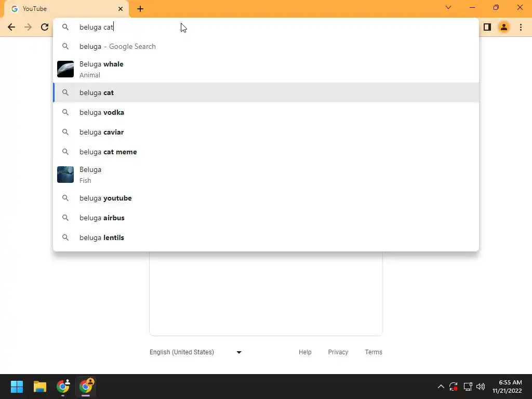Choose the 'beluga youtube' suggestion
This screenshot has height=399, width=532.
[x=266, y=198]
